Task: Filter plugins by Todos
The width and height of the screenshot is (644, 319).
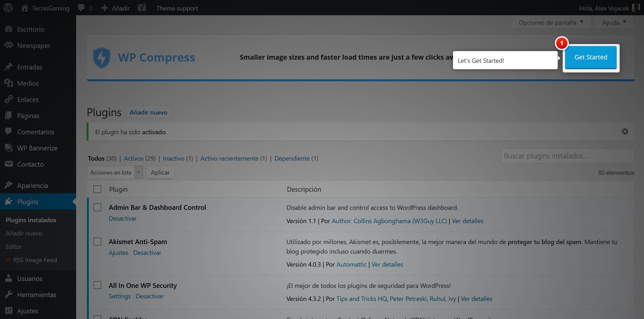Action: 96,158
